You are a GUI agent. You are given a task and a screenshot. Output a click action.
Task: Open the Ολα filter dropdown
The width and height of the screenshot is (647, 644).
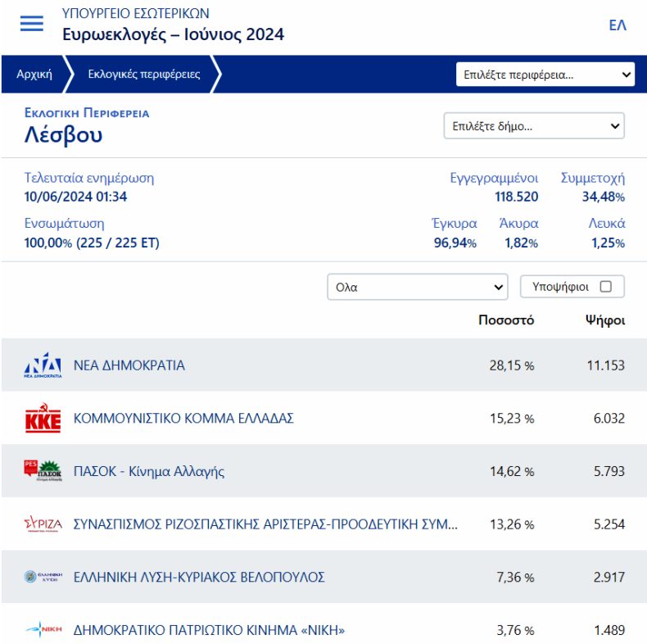417,287
